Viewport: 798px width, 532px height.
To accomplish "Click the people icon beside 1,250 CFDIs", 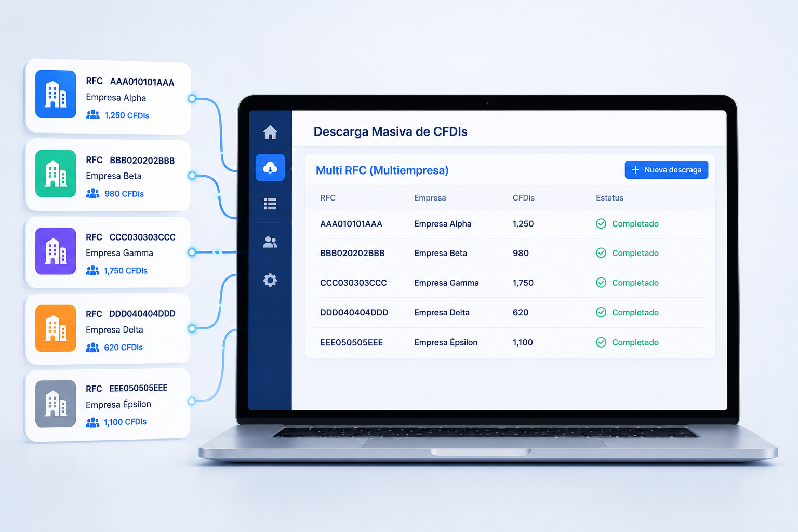I will (x=93, y=115).
